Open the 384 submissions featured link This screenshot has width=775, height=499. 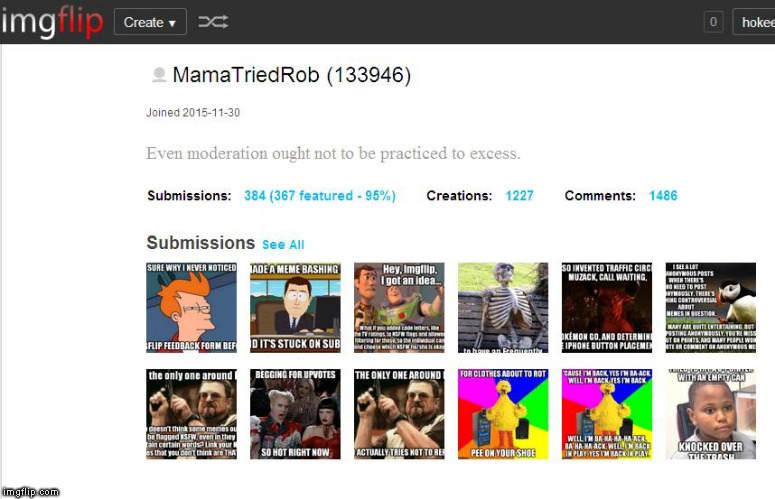coord(320,196)
